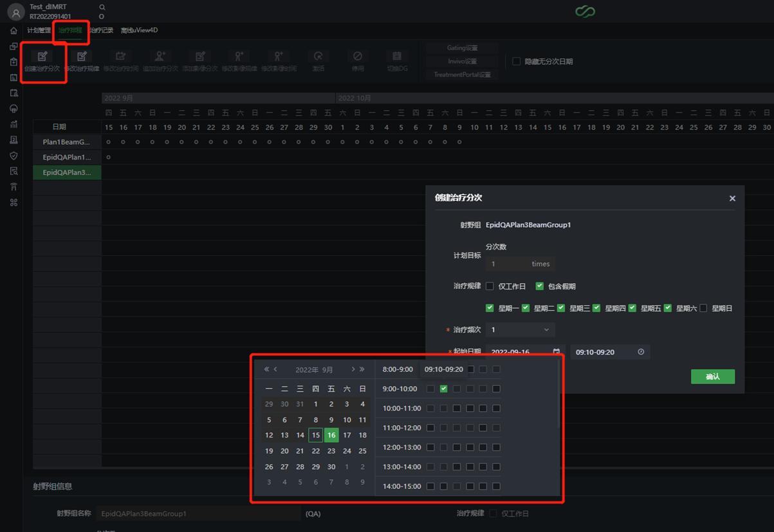Switch to 治疗排程 tab
This screenshot has width=774, height=532.
(69, 30)
